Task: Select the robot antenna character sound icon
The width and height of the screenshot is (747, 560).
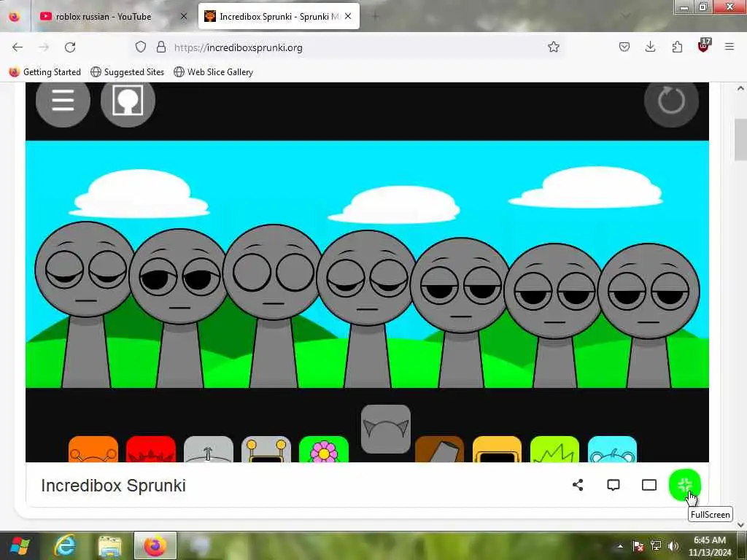Action: point(266,449)
